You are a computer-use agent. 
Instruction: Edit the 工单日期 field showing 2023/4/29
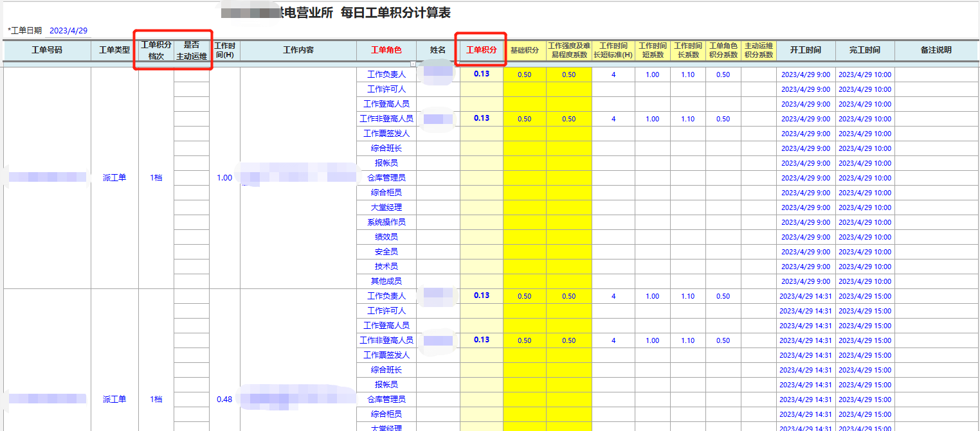pyautogui.click(x=68, y=30)
